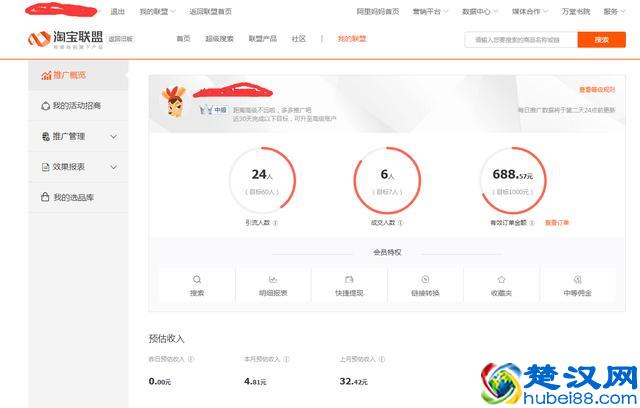
Task: Open 我的活动招商 in the sidebar
Action: [78, 106]
